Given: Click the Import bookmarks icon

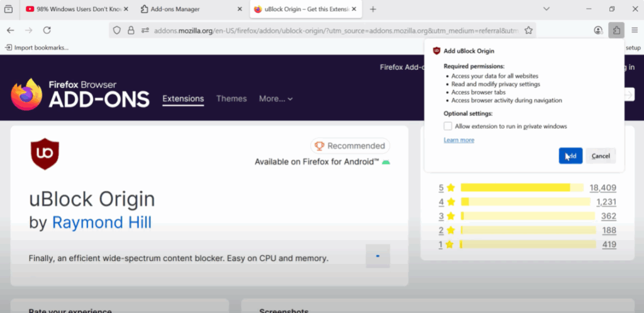Looking at the screenshot, I should coord(8,48).
